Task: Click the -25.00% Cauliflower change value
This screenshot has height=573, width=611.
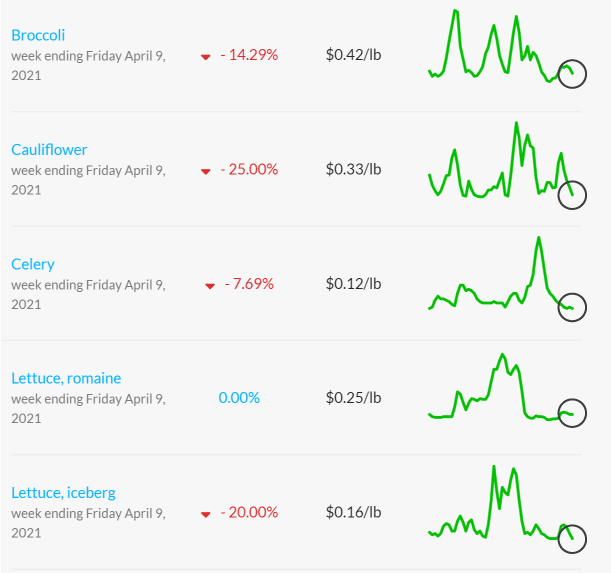Action: pos(249,169)
